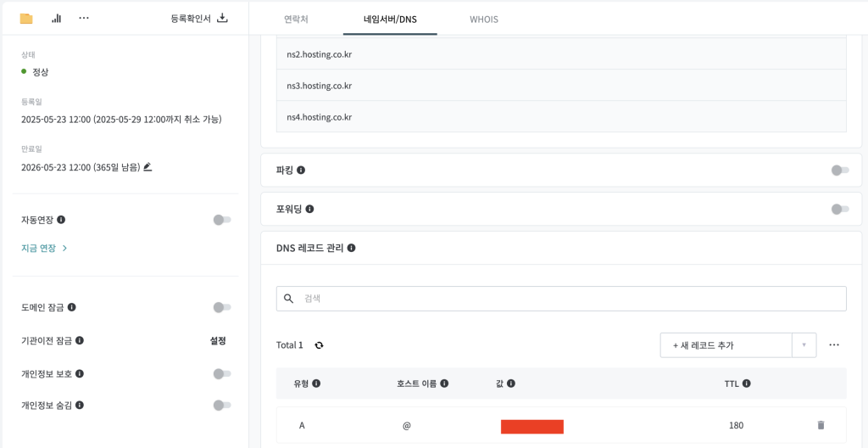The height and width of the screenshot is (448, 868).
Task: View info icon beside 자동연장
Action: click(x=61, y=220)
